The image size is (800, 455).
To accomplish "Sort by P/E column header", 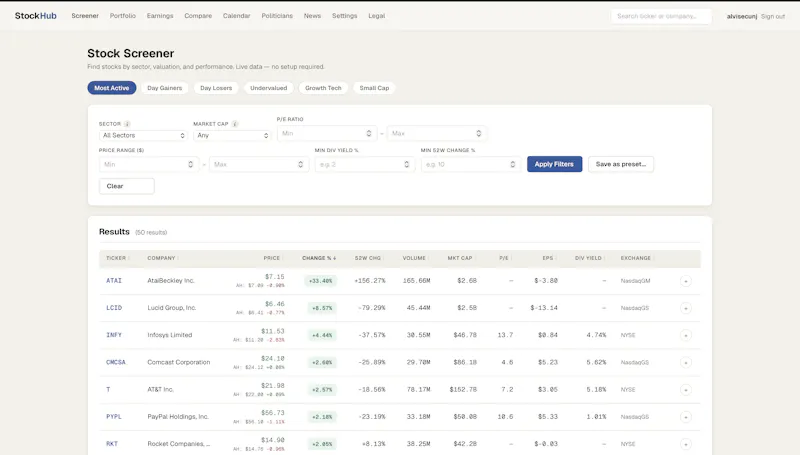I will 505,258.
